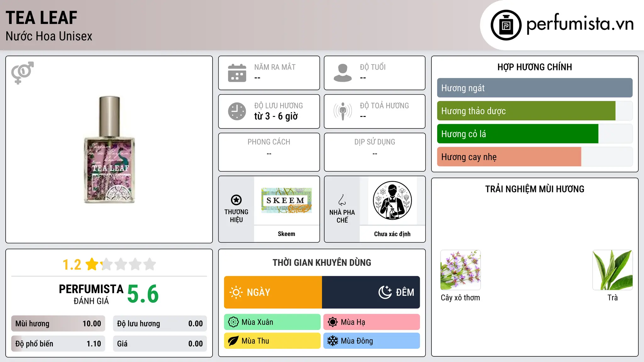
Task: Click the 1.2 star rating number
Action: [x=72, y=265]
